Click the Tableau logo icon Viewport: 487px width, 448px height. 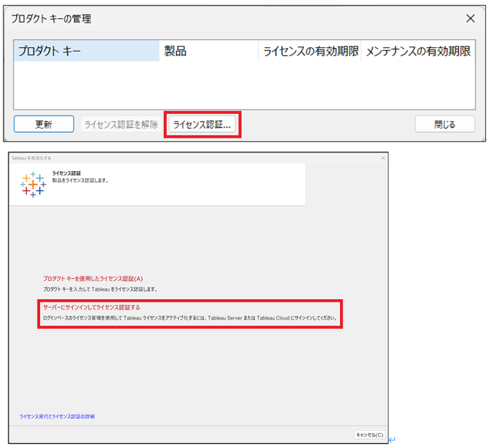tap(33, 184)
